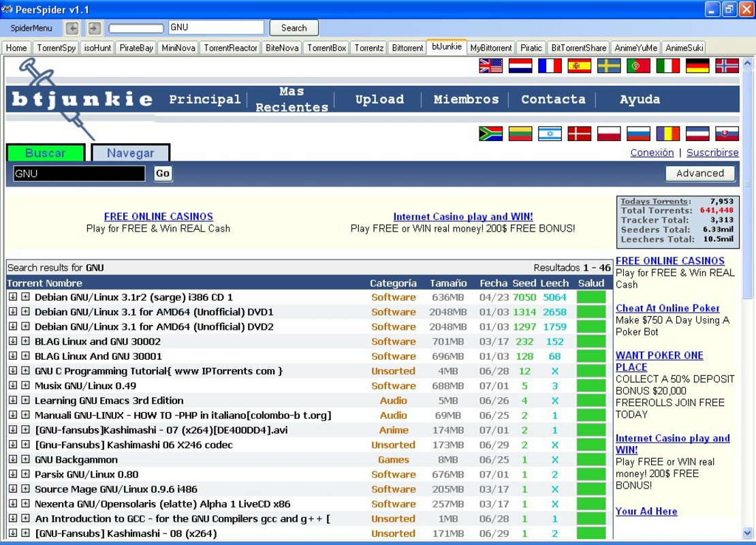756x545 pixels.
Task: Download icon for Learning GNU Emacs 3rd Edition
Action: (13, 400)
